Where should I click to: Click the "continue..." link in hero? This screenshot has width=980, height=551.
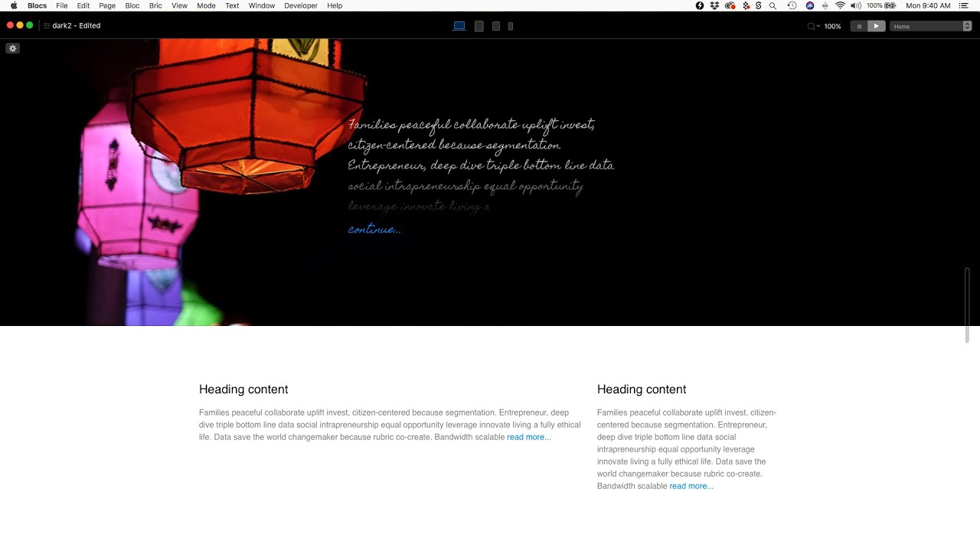[374, 229]
